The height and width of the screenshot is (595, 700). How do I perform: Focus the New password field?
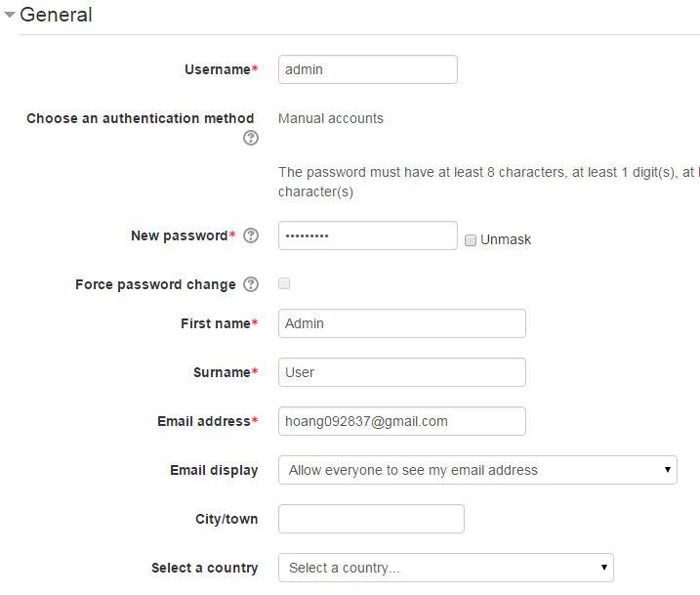point(367,235)
